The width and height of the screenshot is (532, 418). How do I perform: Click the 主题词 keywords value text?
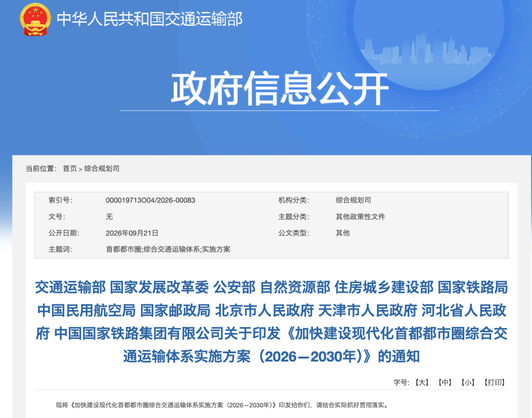pyautogui.click(x=168, y=250)
